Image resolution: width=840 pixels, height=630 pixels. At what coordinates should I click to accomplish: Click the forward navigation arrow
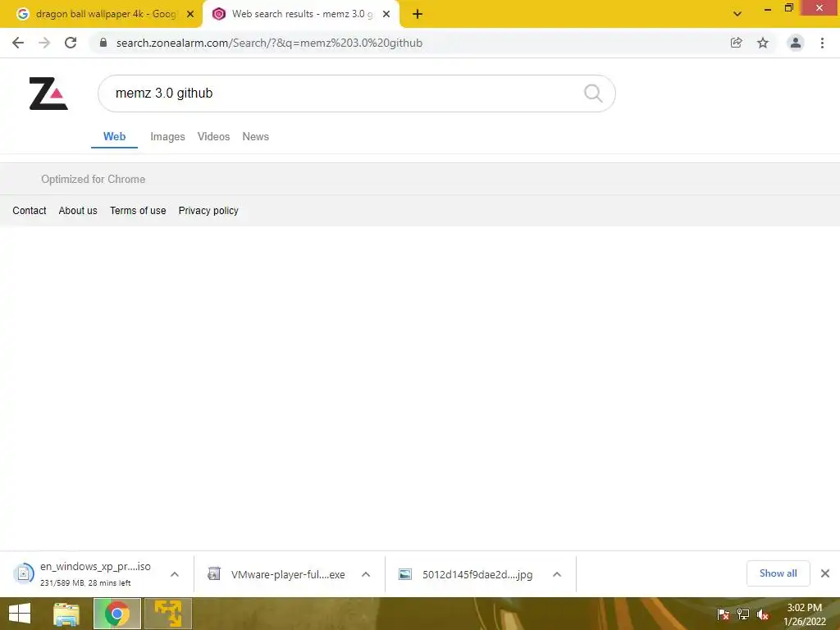coord(44,43)
